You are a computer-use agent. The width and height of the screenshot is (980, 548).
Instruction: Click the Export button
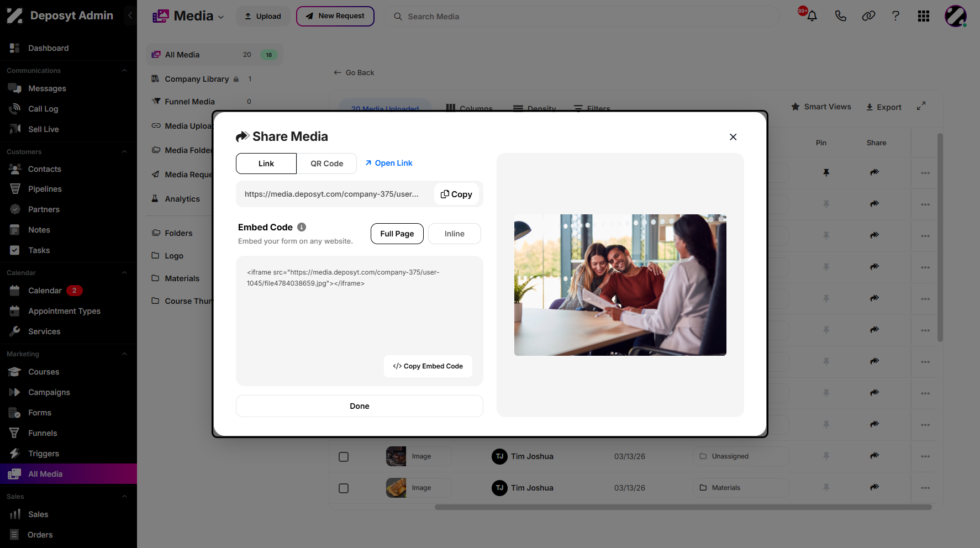(884, 107)
